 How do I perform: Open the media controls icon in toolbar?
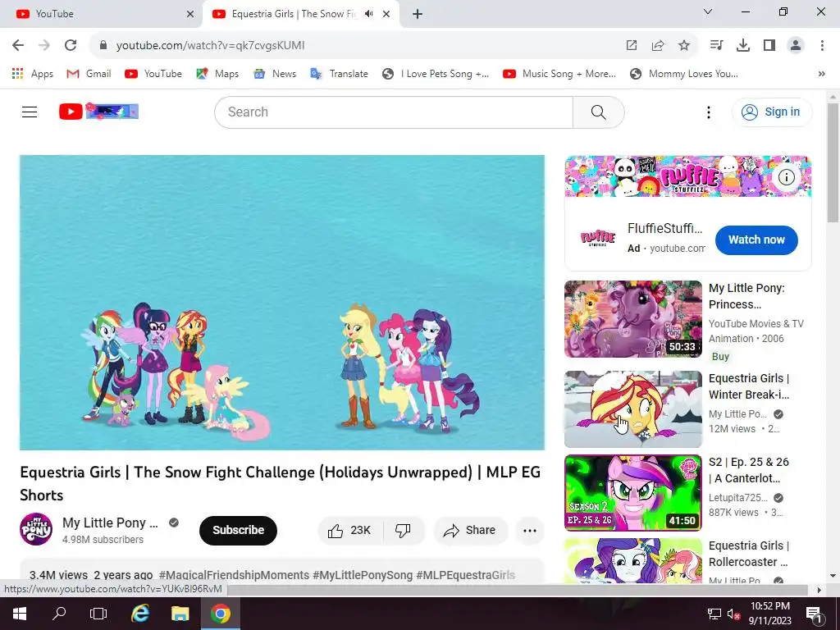[716, 46]
